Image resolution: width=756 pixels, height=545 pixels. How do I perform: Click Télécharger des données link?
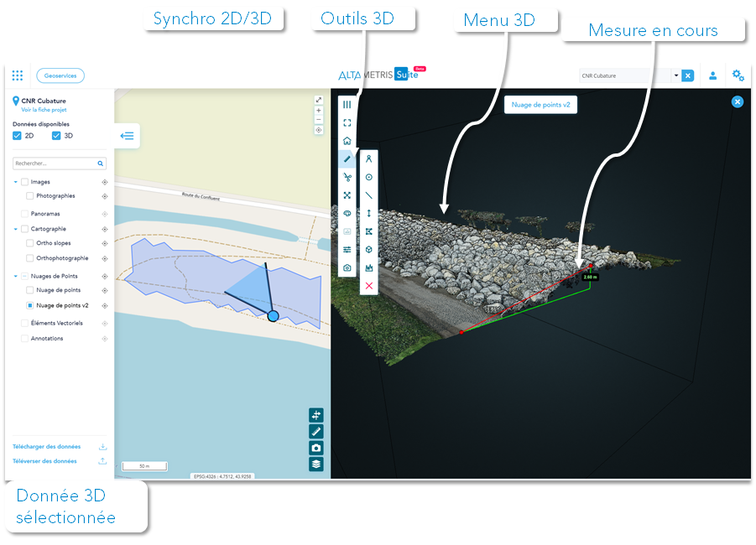click(x=47, y=447)
